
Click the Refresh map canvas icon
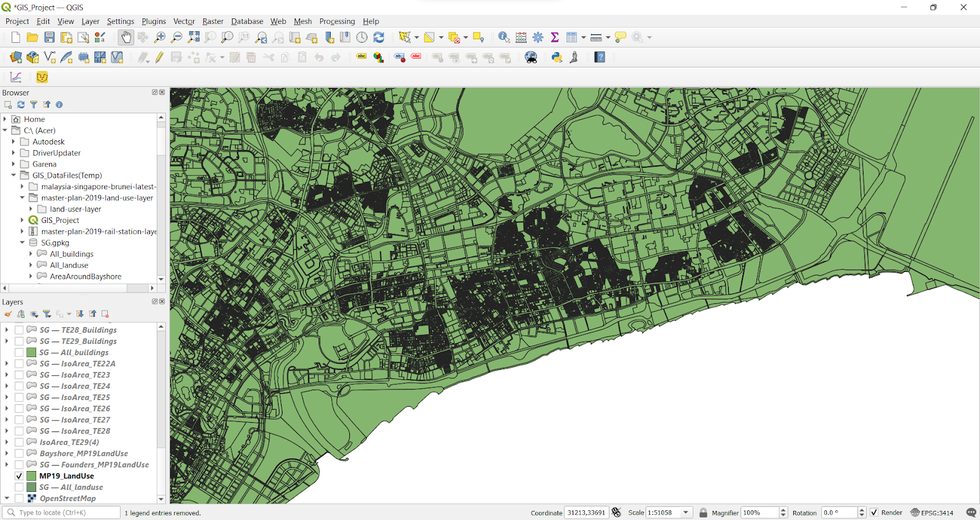pos(379,37)
